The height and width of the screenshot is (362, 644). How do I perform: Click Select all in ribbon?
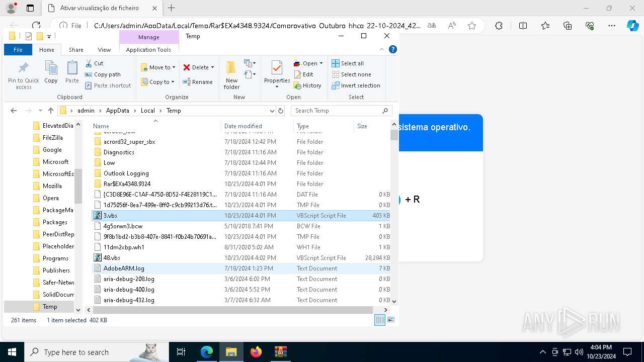[348, 63]
